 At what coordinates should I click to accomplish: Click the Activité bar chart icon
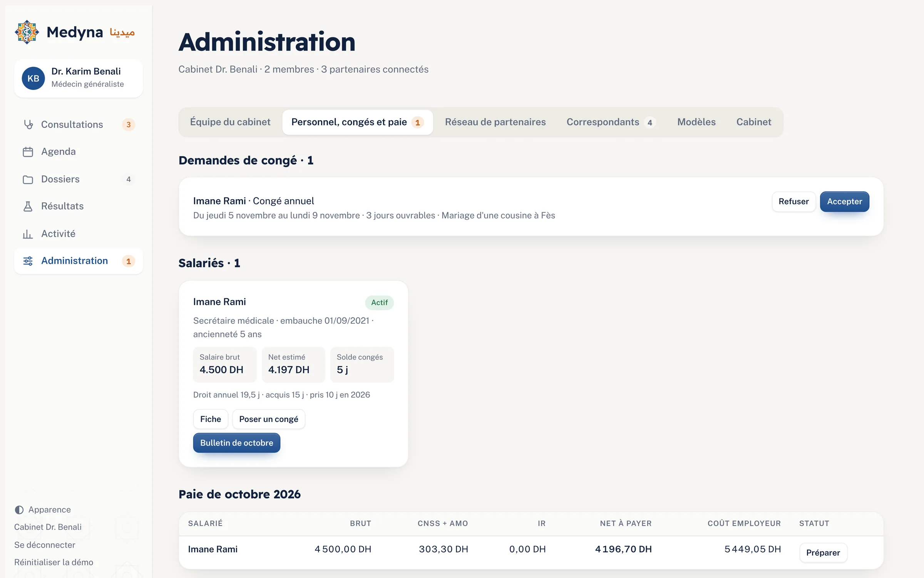28,234
